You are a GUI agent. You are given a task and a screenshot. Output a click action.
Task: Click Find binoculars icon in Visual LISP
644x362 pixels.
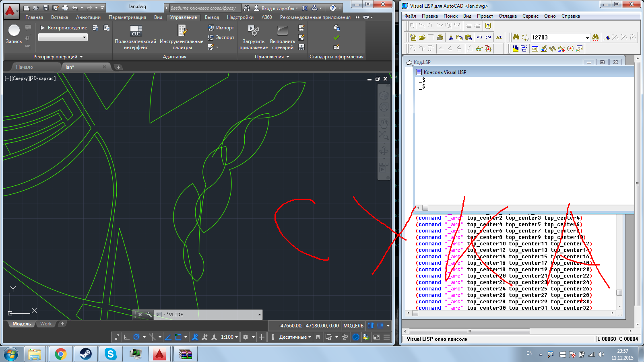click(x=516, y=37)
